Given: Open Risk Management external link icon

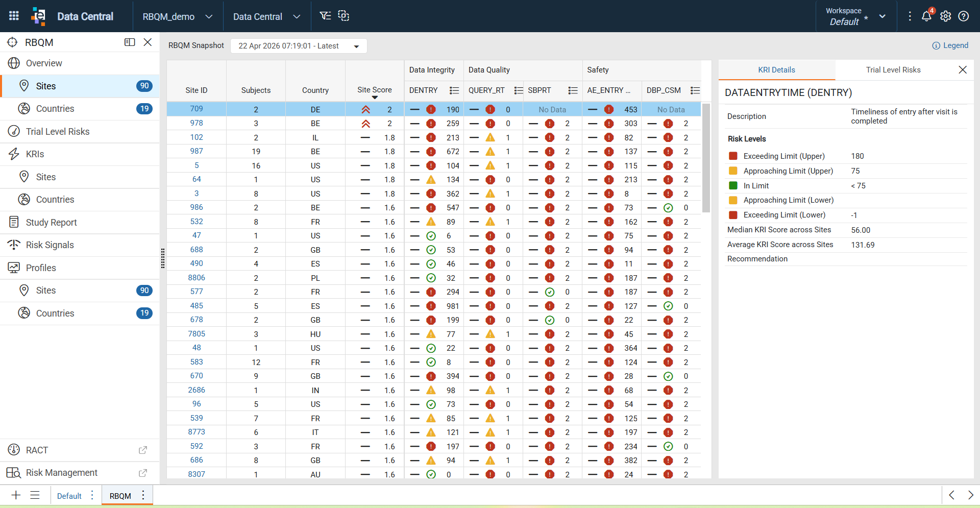Looking at the screenshot, I should point(143,473).
